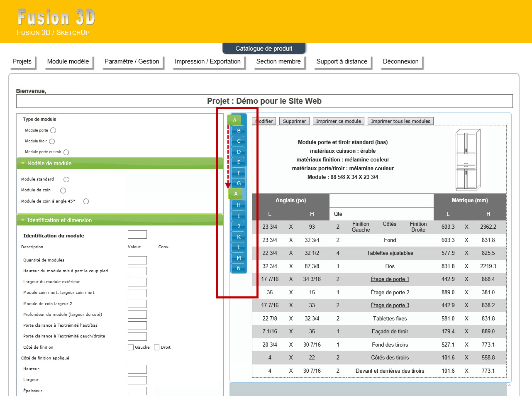Image resolution: width=532 pixels, height=396 pixels.
Task: Check the Gauche finish side checkbox
Action: pos(131,347)
